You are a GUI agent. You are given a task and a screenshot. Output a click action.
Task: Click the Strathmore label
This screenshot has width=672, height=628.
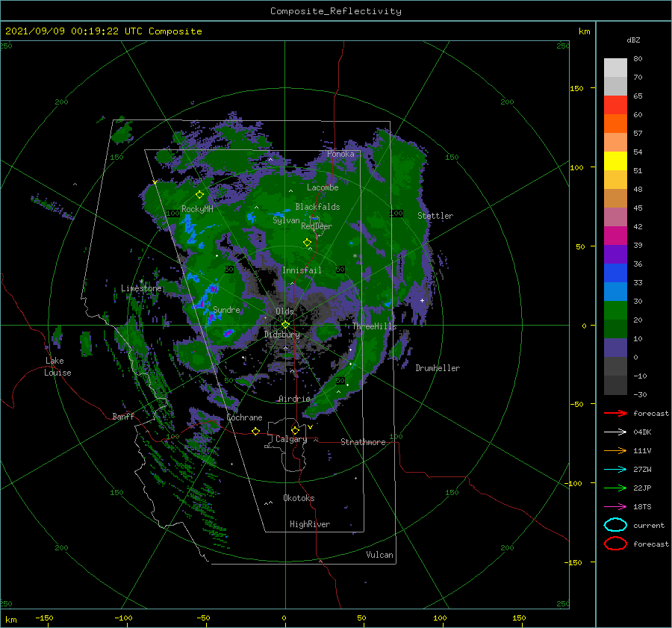click(x=363, y=442)
